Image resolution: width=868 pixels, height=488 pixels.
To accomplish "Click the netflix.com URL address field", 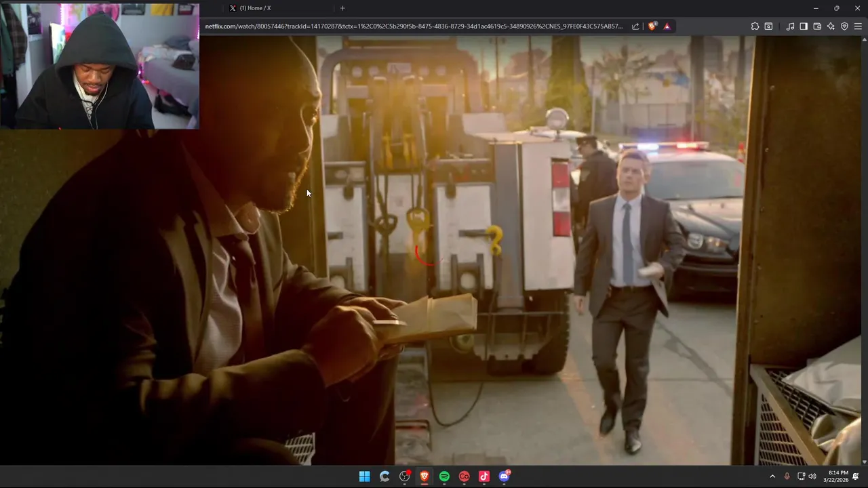I will click(414, 26).
